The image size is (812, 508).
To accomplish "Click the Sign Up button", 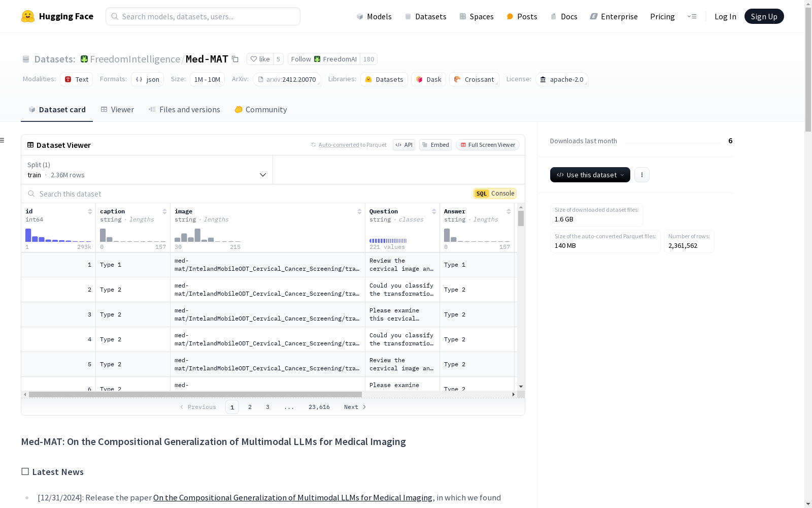I will click(764, 16).
